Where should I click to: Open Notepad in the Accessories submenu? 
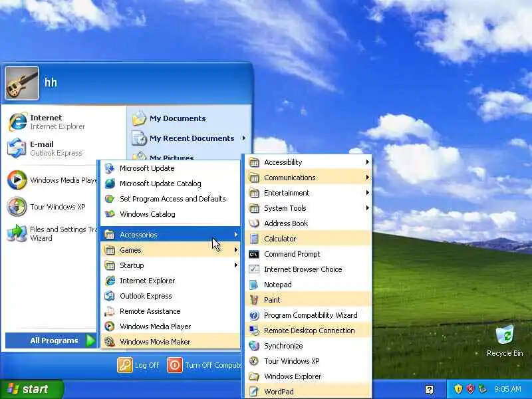(x=308, y=285)
